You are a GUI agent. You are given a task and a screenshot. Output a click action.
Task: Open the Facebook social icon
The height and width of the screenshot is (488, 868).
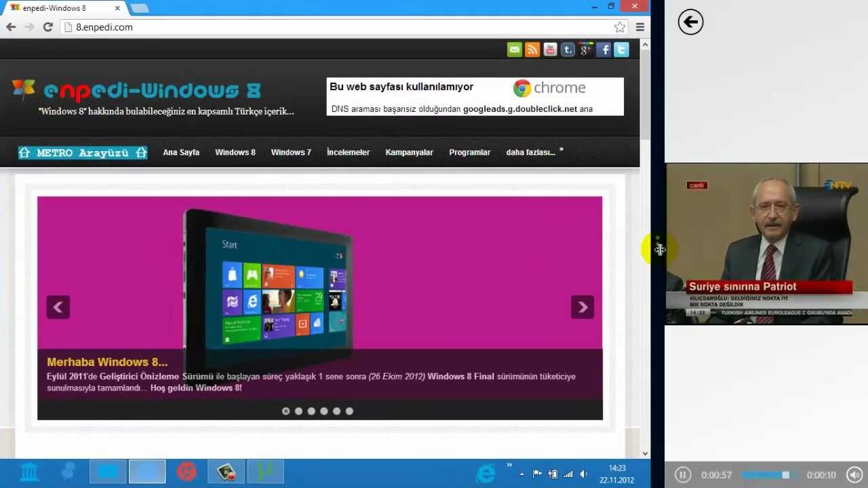pos(604,49)
